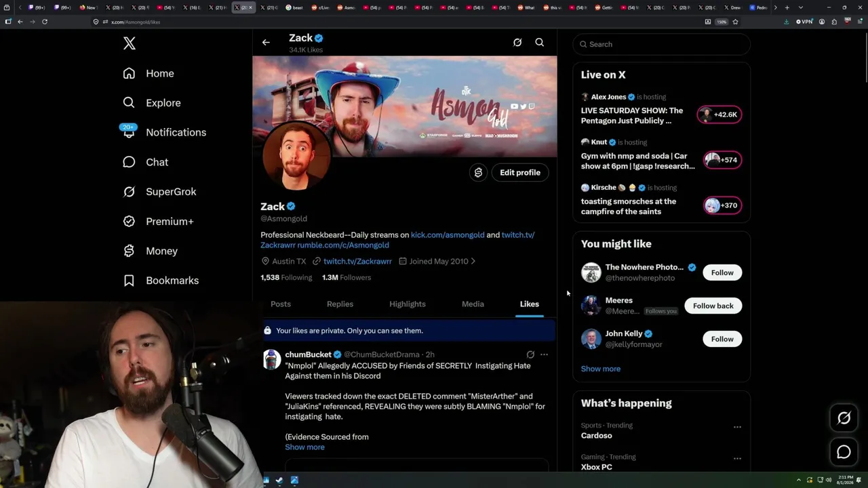
Task: Switch to the Highlights tab
Action: (x=408, y=304)
